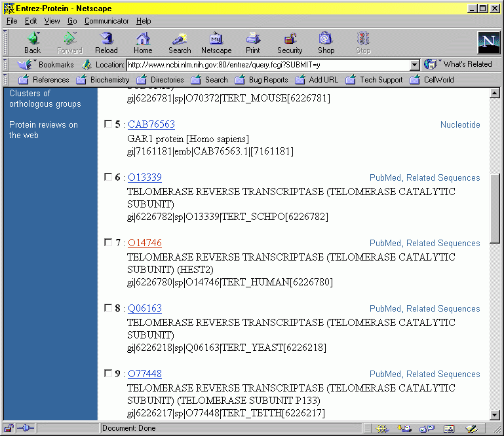Click the Netscape N logo
504x436 pixels.
click(x=489, y=42)
